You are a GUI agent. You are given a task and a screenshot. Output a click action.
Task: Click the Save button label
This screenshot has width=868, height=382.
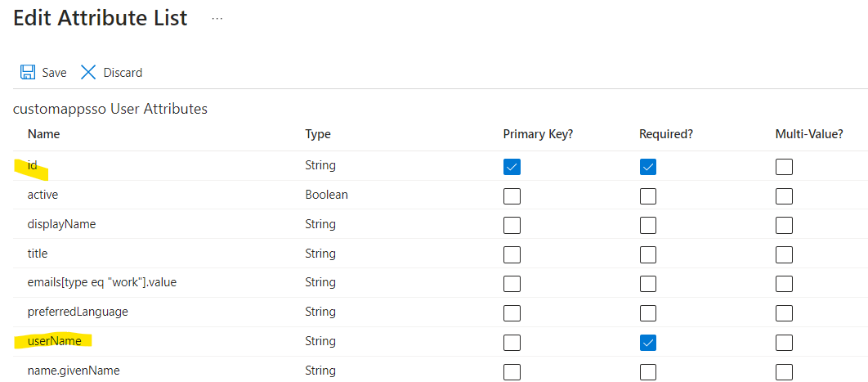point(54,73)
